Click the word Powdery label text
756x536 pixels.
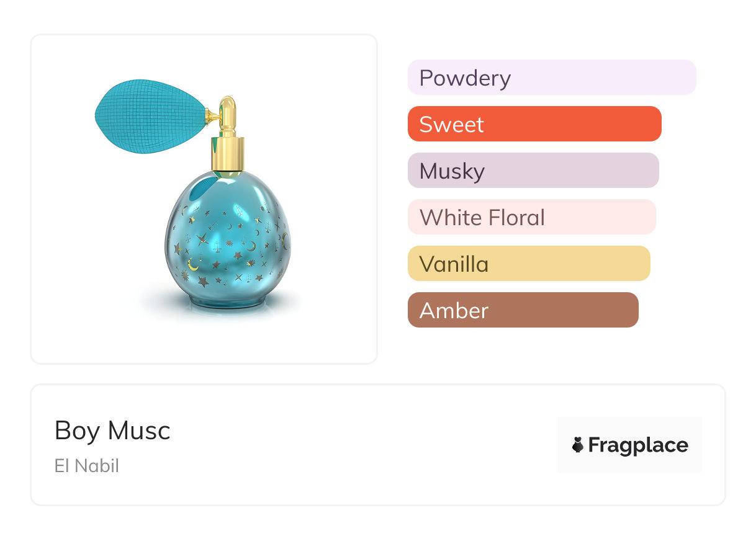click(465, 78)
